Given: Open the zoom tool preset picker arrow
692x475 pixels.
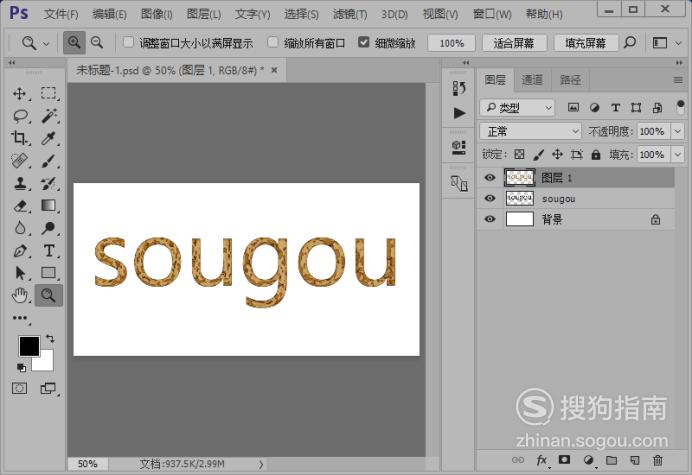Looking at the screenshot, I should [46, 43].
